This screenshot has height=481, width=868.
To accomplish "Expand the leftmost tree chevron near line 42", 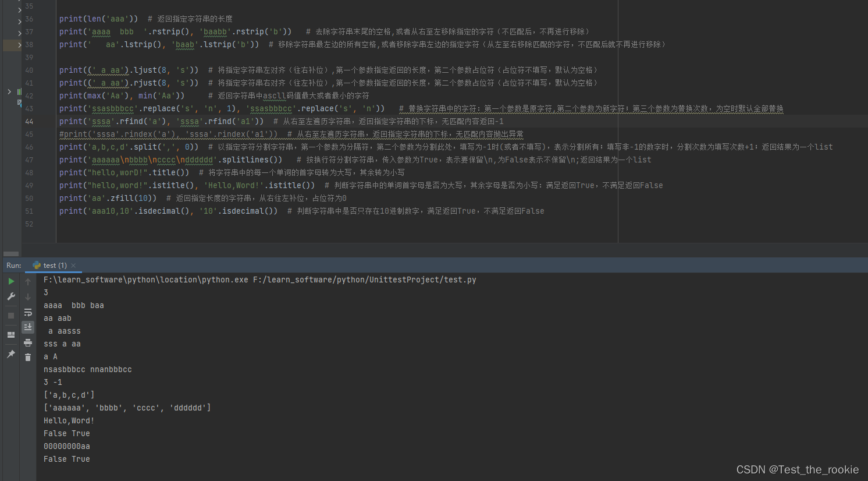I will pos(9,91).
